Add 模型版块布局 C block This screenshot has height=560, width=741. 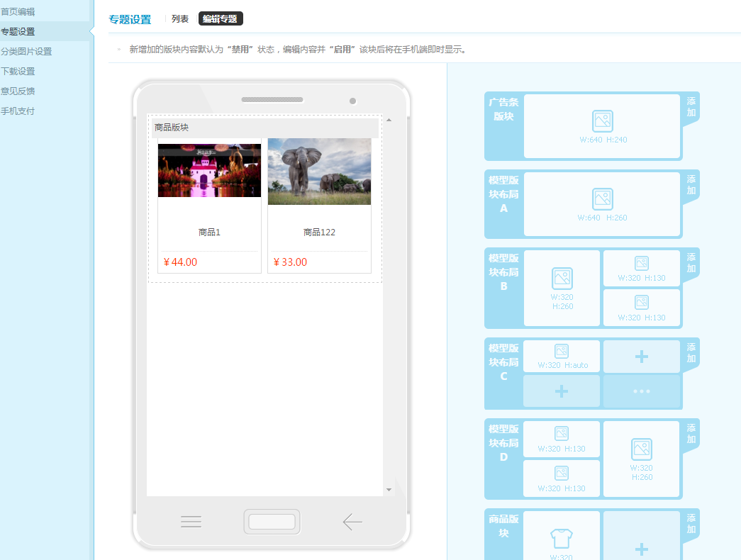click(x=691, y=352)
